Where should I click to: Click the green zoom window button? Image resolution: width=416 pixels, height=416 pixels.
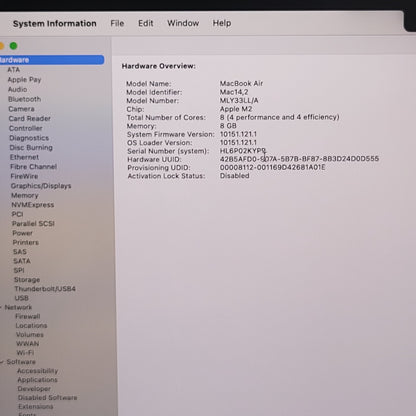[13, 46]
